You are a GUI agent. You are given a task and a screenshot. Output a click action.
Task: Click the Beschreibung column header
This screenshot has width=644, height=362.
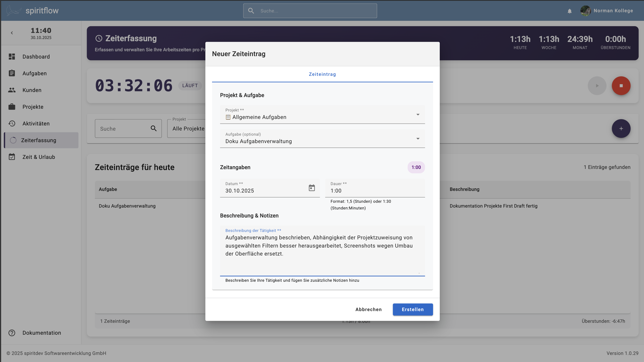click(464, 189)
